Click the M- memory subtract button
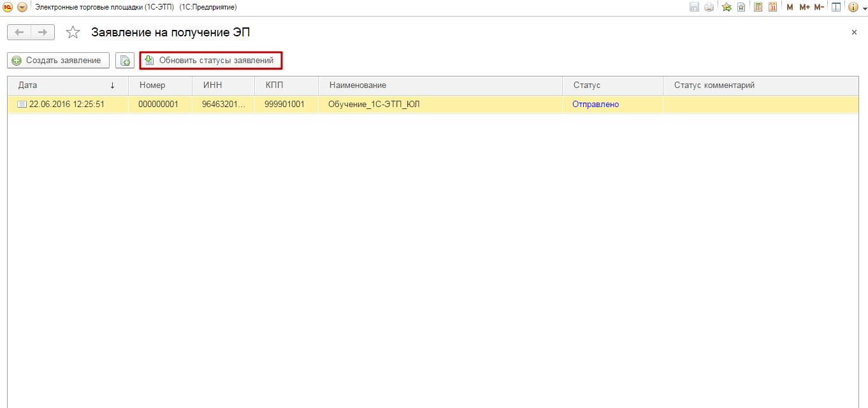The image size is (868, 408). 819,7
